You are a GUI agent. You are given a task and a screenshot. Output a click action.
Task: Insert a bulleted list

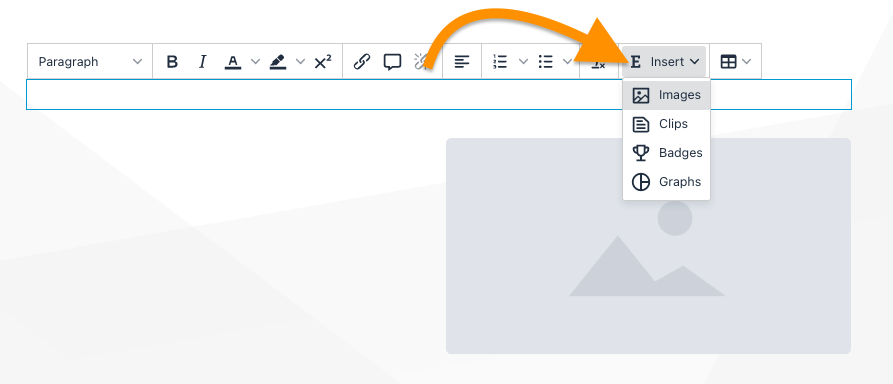point(546,62)
